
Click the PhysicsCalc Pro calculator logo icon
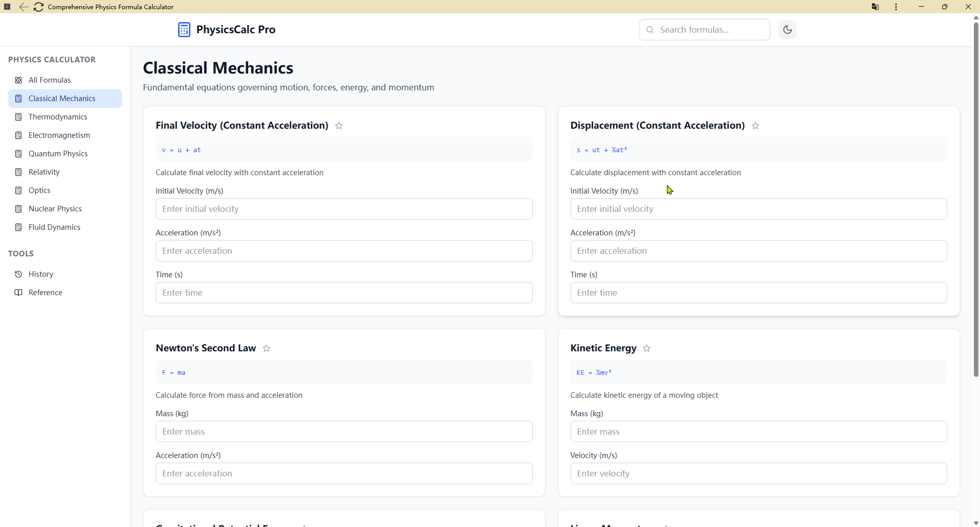(184, 30)
